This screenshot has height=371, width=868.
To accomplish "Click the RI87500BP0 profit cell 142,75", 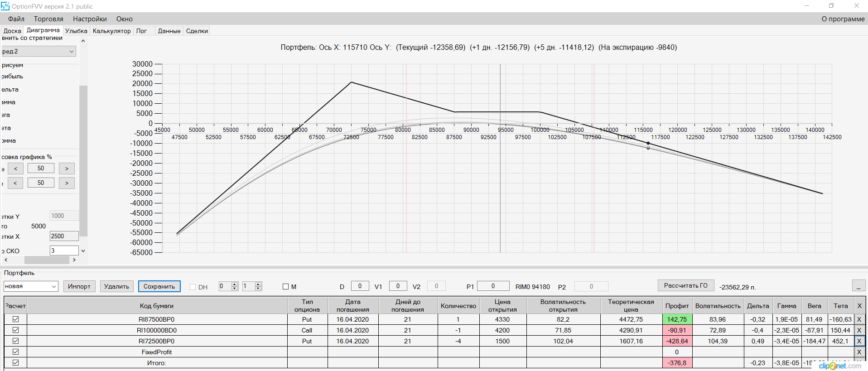I will coord(677,319).
